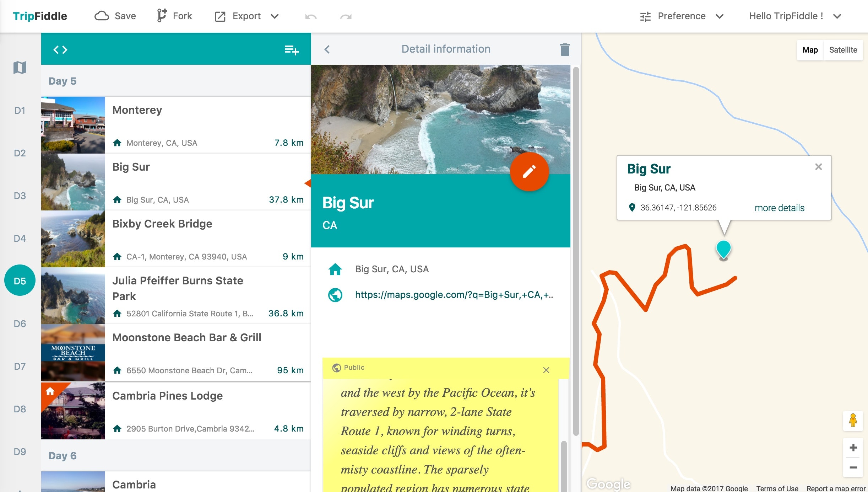Open the Google Maps URL link
868x492 pixels.
[x=454, y=294]
